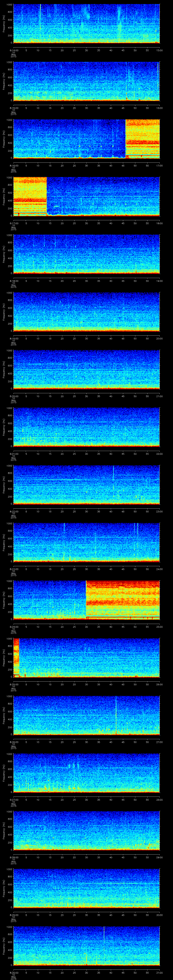Select the spectrogram starting at 8:20:00
The height and width of the screenshot is (980, 173).
[86, 369]
